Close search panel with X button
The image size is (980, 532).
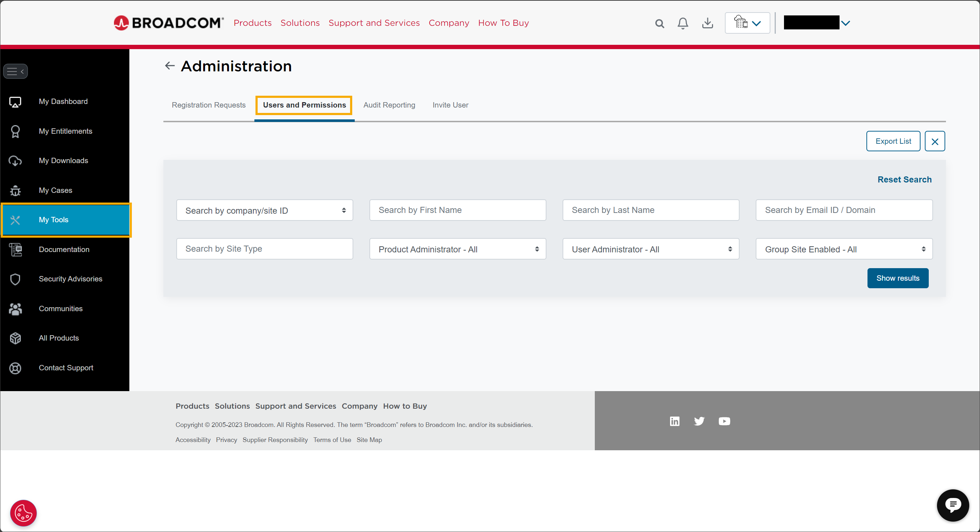[934, 141]
